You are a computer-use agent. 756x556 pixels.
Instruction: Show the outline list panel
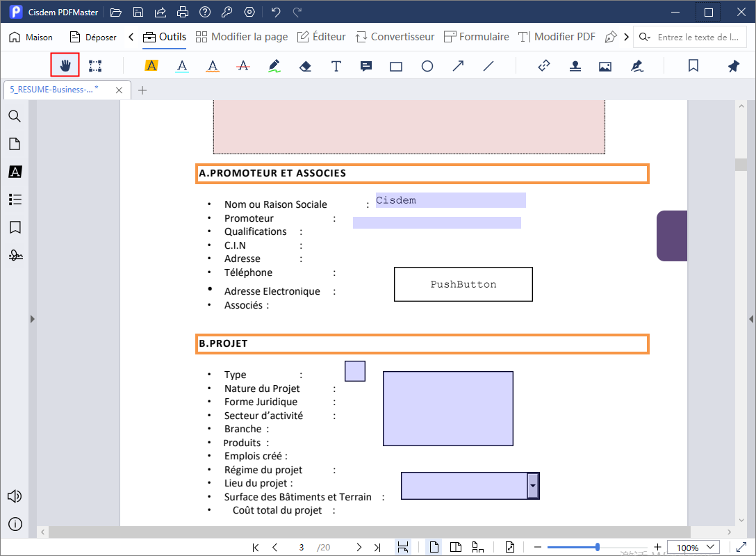pyautogui.click(x=15, y=199)
